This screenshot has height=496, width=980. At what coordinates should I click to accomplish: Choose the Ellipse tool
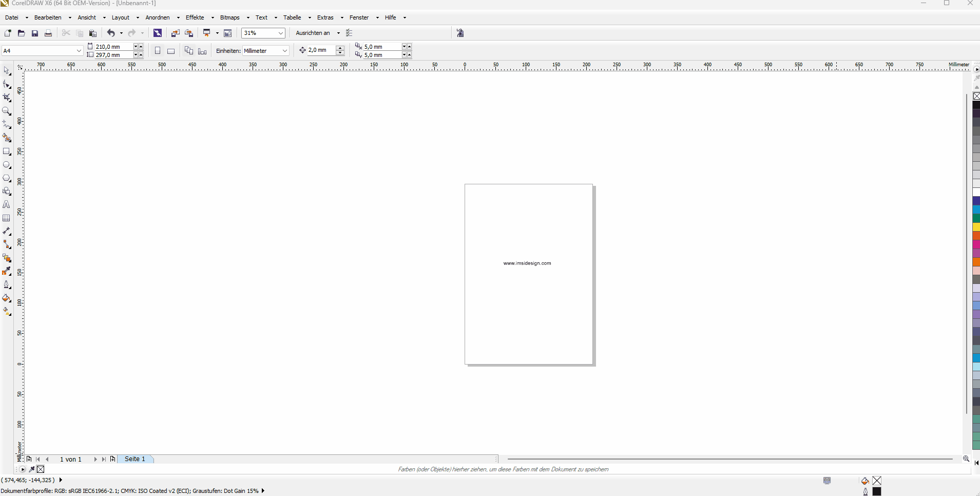click(x=7, y=165)
